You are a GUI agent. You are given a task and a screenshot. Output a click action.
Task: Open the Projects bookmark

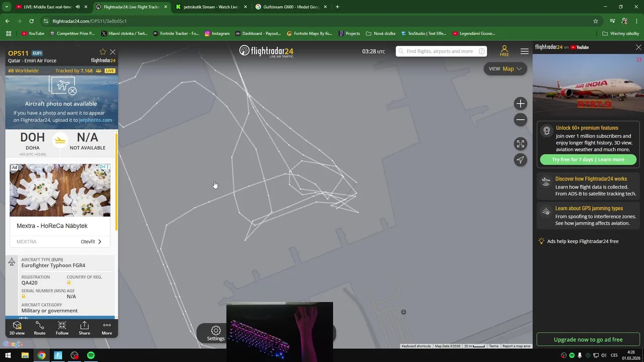349,34
